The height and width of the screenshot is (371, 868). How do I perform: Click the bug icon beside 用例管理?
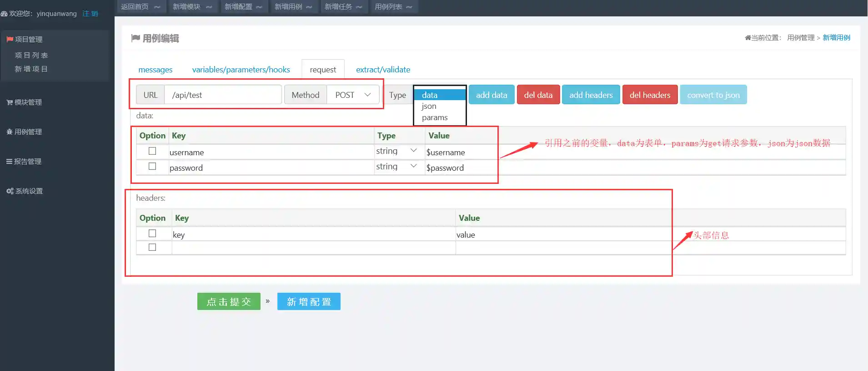(x=10, y=132)
